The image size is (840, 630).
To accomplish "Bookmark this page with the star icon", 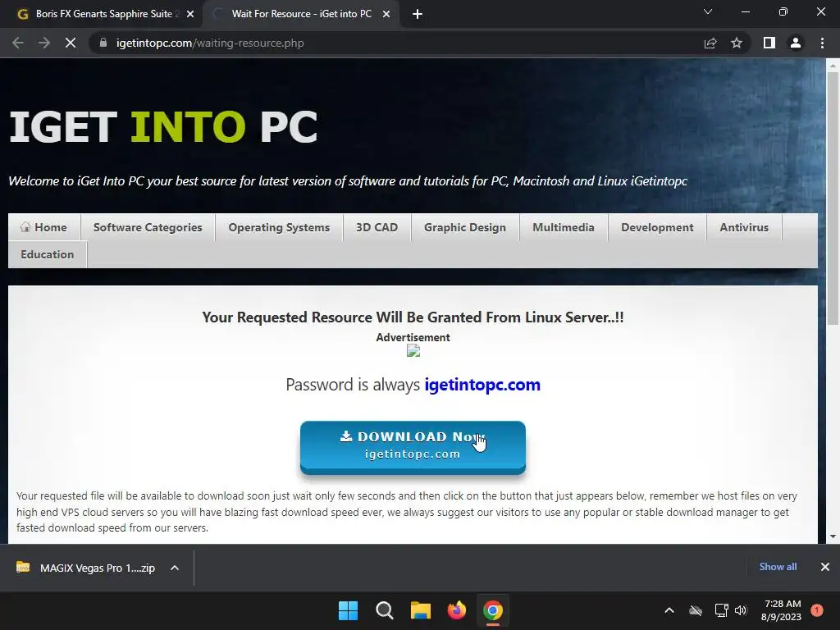I will pos(737,43).
